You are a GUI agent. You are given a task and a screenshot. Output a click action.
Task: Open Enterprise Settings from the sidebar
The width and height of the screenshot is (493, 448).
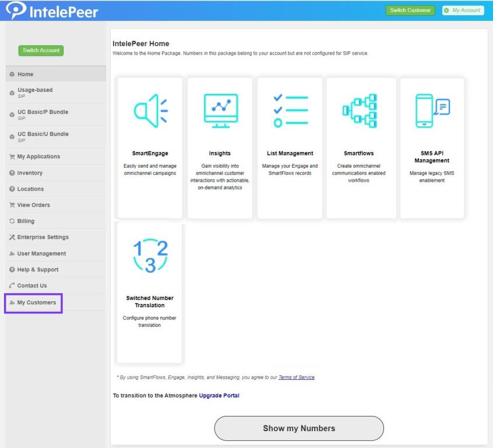(x=55, y=237)
